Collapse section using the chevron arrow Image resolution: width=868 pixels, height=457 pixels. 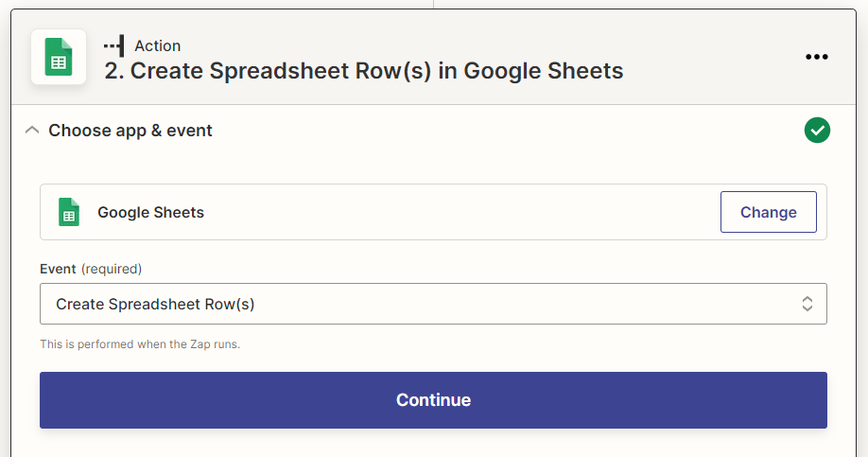32,131
